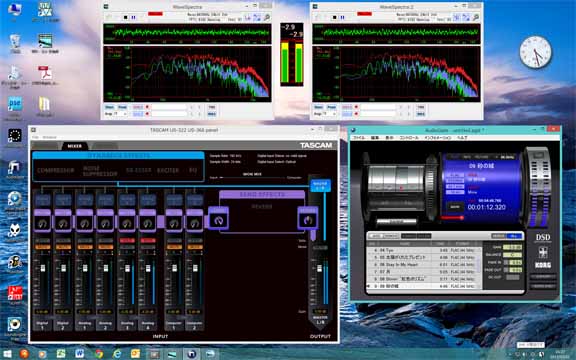Image resolution: width=576 pixels, height=360 pixels.
Task: Click the pan knob on Digital 1 channel
Action: pyautogui.click(x=42, y=223)
